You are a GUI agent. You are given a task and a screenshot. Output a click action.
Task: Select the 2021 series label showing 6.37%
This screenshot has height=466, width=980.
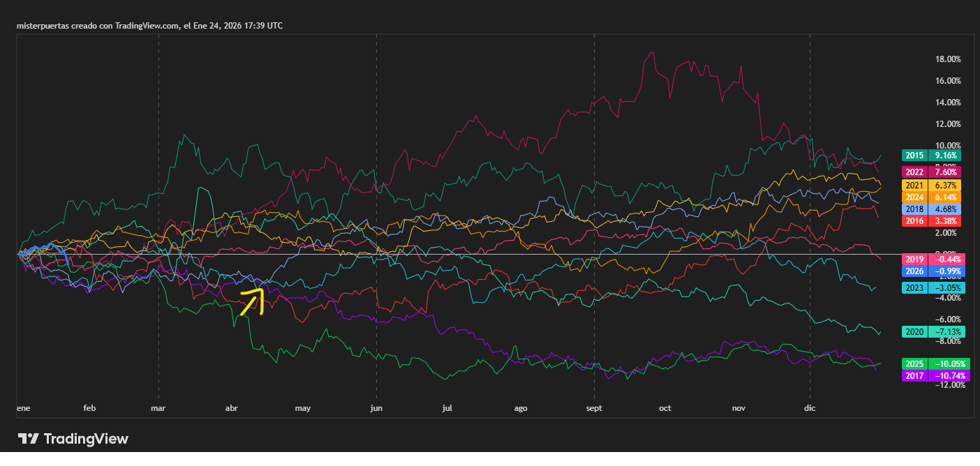coord(931,186)
